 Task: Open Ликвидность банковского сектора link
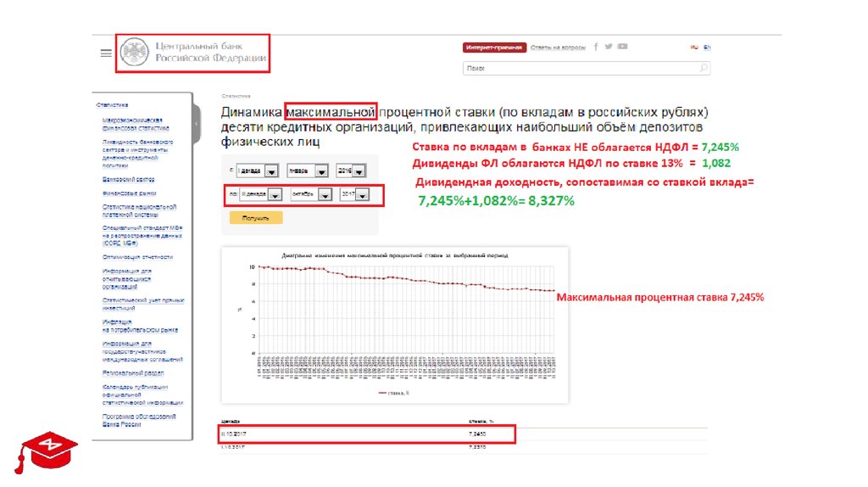tap(138, 154)
